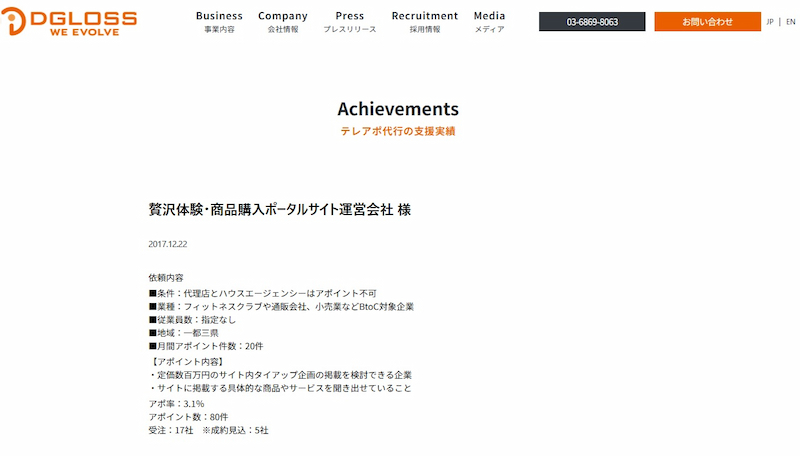
Task: Click the 贅沢体験・商品購入ポータルサイト運営会社 様 title
Action: click(x=280, y=210)
